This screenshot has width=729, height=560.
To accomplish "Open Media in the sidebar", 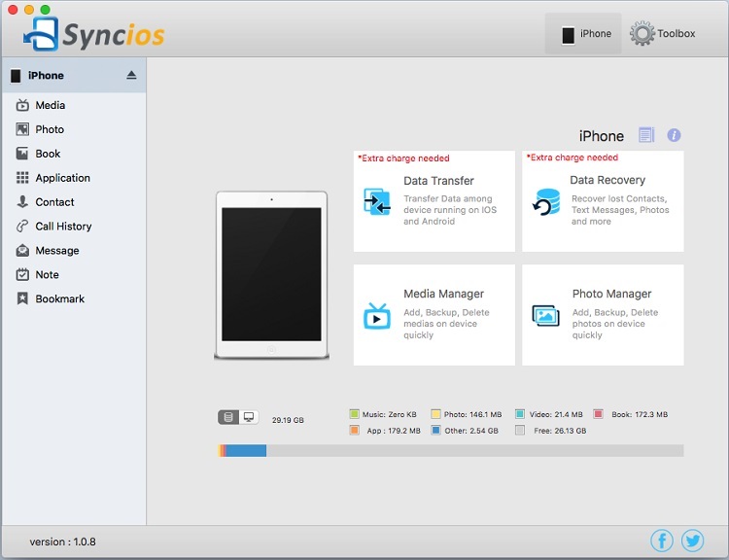I will (x=51, y=106).
